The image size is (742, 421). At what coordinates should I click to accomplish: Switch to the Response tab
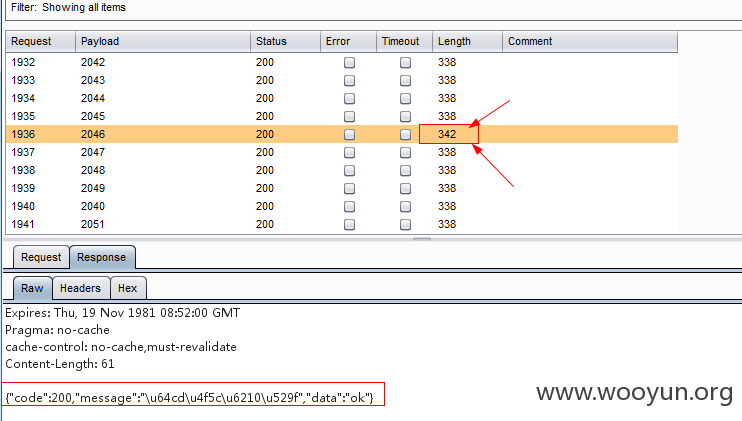(102, 257)
